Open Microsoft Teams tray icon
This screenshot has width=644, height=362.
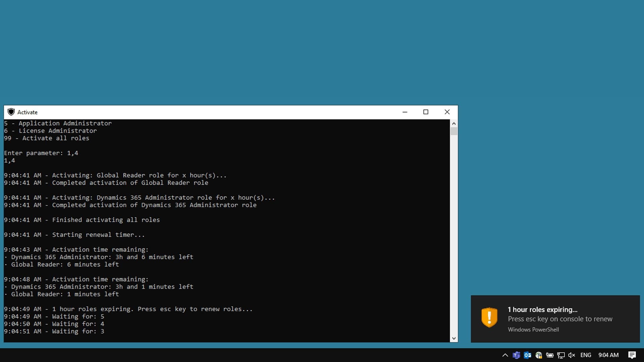coord(516,355)
